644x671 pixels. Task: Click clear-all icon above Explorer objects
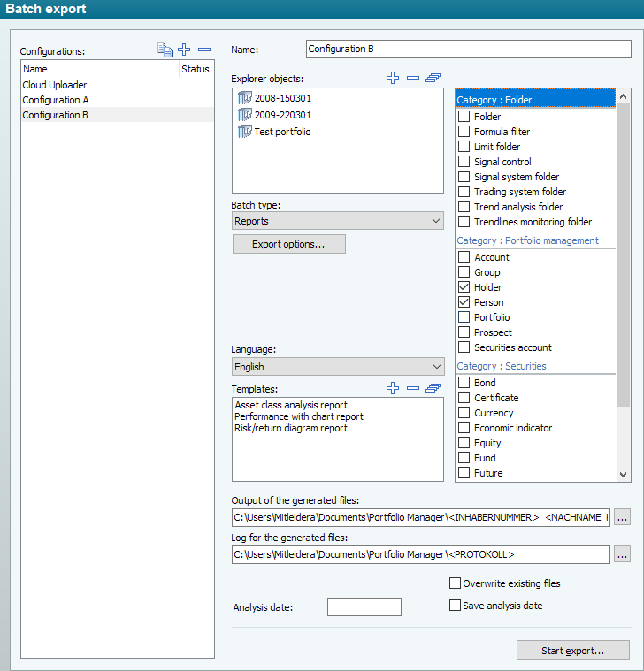click(433, 79)
